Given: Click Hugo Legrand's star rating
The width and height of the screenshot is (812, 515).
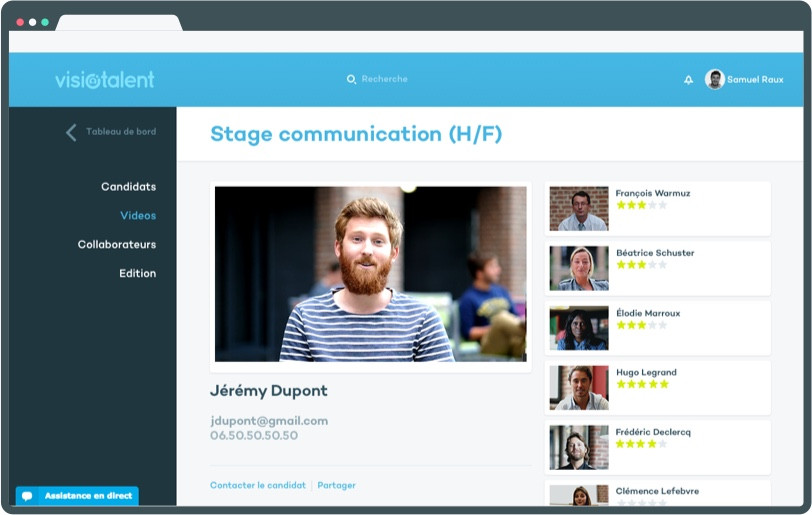Looking at the screenshot, I should coord(642,384).
